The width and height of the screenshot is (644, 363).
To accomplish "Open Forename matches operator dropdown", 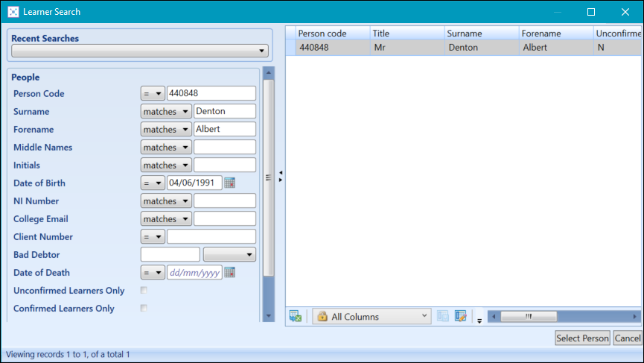I will click(166, 129).
